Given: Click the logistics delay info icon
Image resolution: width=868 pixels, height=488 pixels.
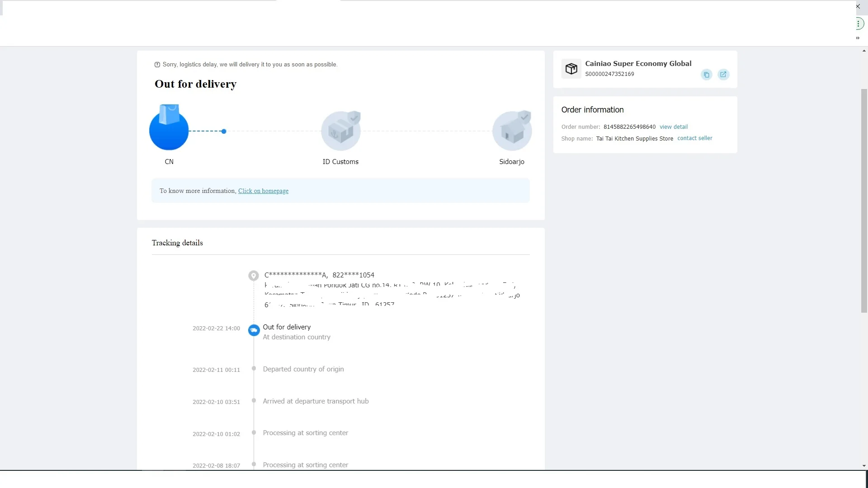Looking at the screenshot, I should [x=157, y=65].
